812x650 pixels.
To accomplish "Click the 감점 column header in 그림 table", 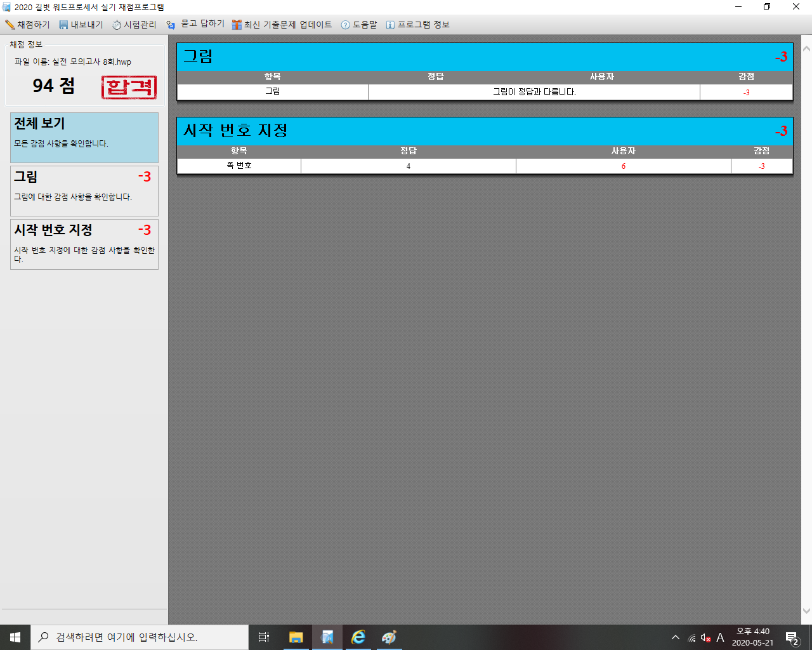I will (x=746, y=77).
